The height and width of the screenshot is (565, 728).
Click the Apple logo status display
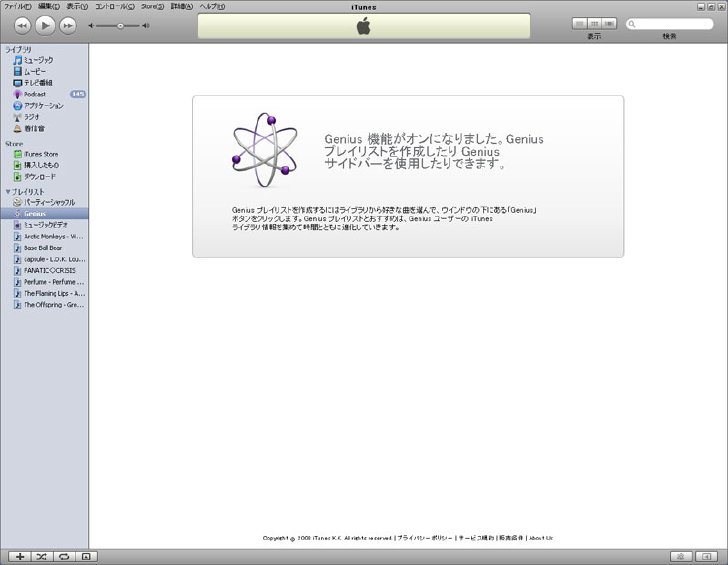pos(364,26)
